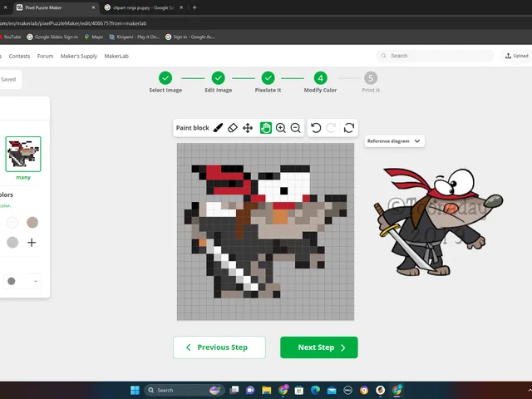Pick the white color swatch
This screenshot has height=399, width=532.
point(12,223)
